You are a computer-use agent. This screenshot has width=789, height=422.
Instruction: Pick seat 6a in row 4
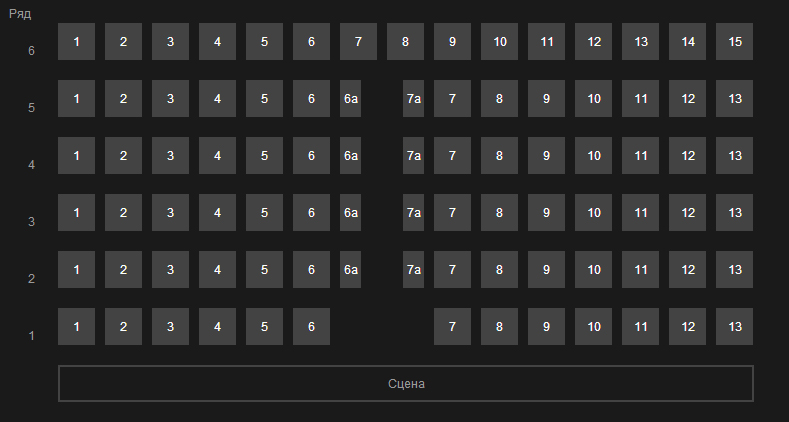(350, 156)
